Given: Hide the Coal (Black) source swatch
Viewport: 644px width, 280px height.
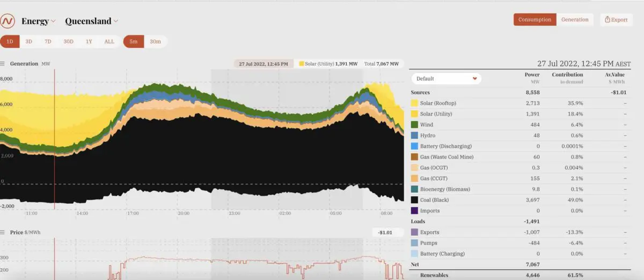Looking at the screenshot, I should pyautogui.click(x=414, y=200).
